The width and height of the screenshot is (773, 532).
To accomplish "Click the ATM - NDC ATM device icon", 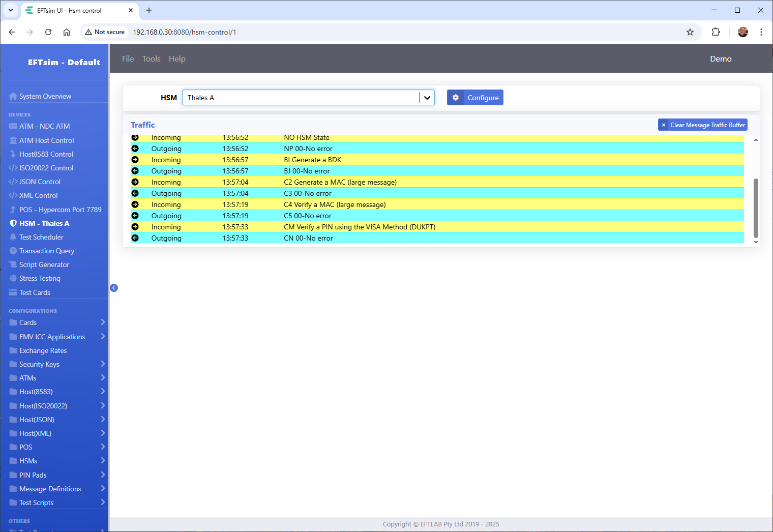I will (x=13, y=126).
